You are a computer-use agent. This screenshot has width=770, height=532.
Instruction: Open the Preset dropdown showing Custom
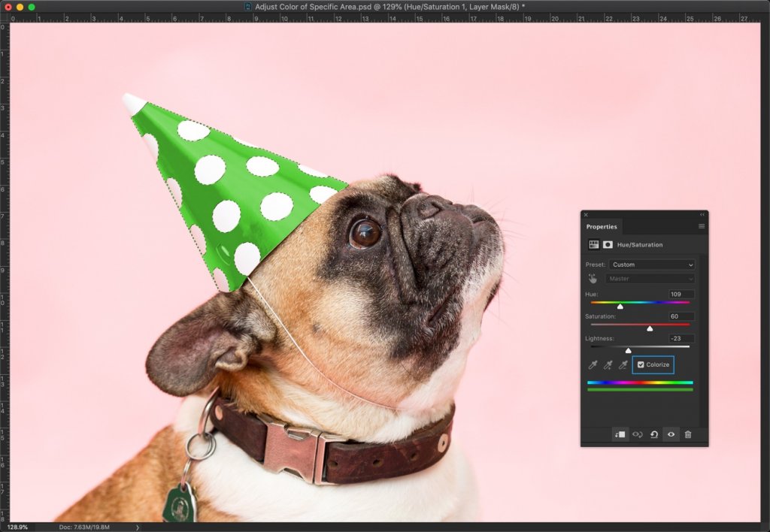(x=651, y=264)
